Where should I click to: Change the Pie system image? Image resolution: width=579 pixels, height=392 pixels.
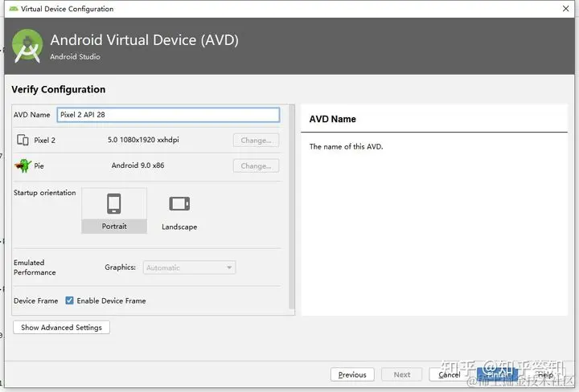[256, 165]
